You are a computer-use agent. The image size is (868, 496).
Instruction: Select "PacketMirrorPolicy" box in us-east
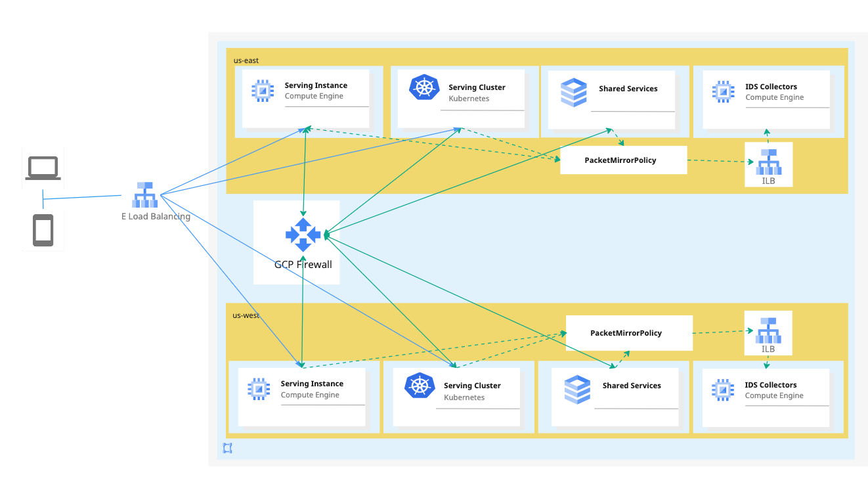624,160
